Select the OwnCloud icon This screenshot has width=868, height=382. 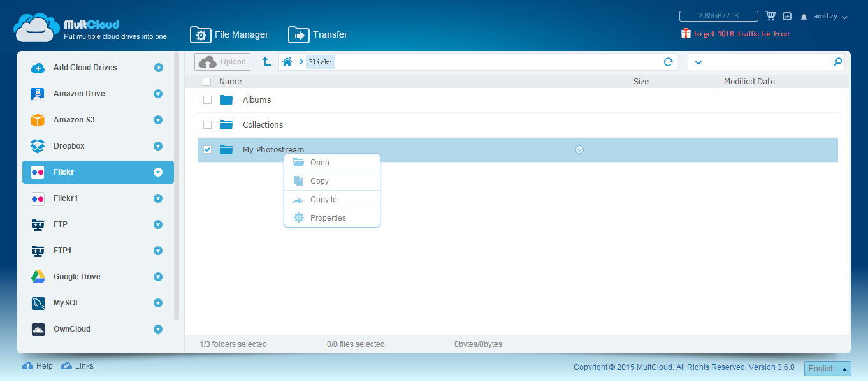coord(38,329)
